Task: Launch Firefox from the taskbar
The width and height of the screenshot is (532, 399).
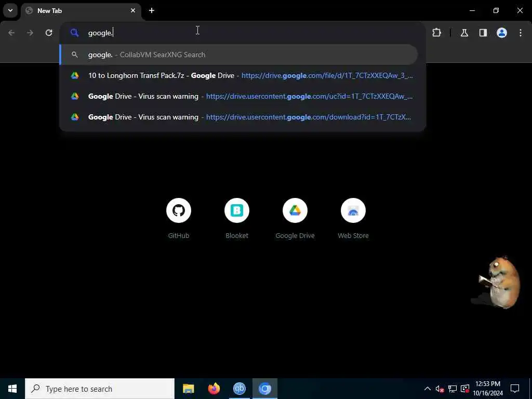Action: (x=214, y=389)
